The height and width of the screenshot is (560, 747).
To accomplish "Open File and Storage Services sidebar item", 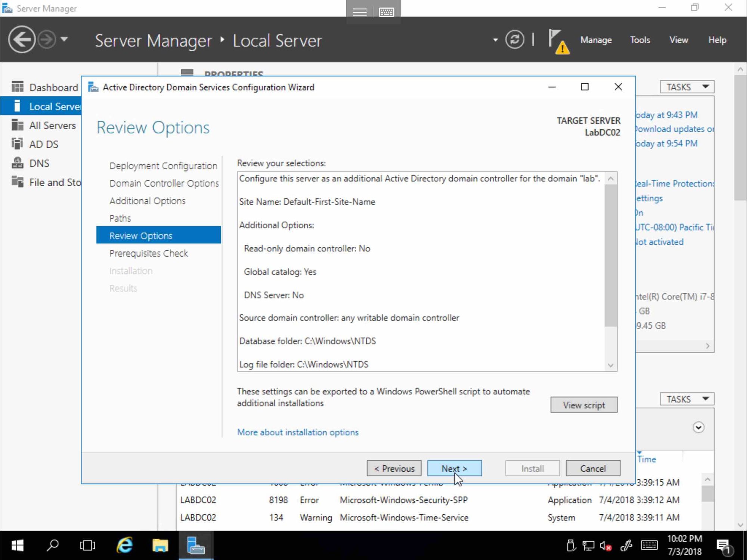I will pos(41,182).
